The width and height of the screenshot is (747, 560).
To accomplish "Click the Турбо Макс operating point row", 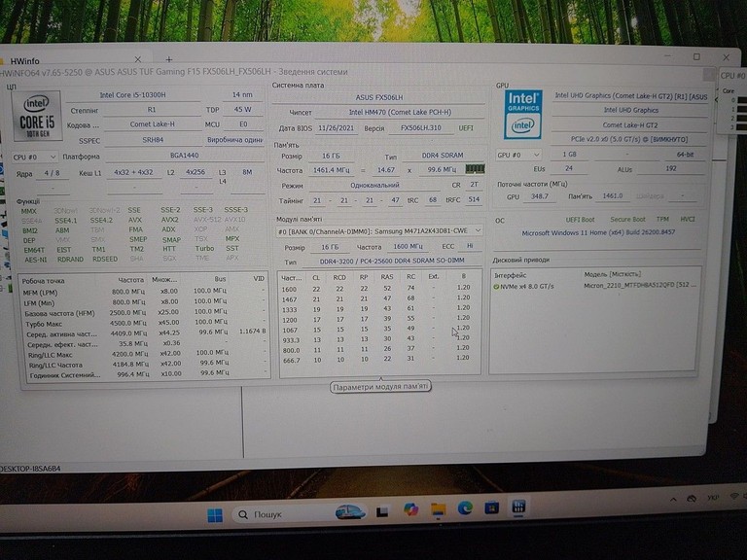I will pyautogui.click(x=144, y=324).
